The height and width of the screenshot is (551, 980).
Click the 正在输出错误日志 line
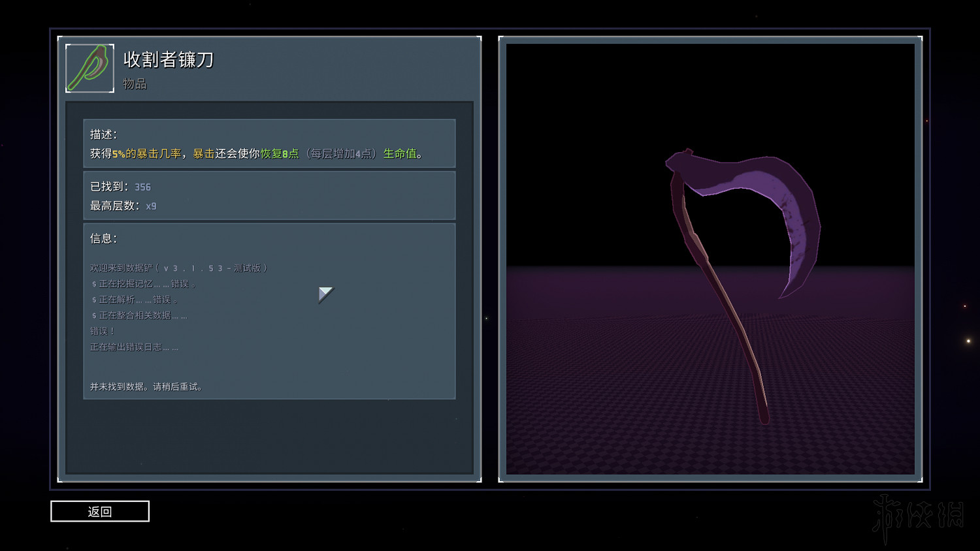click(x=134, y=347)
